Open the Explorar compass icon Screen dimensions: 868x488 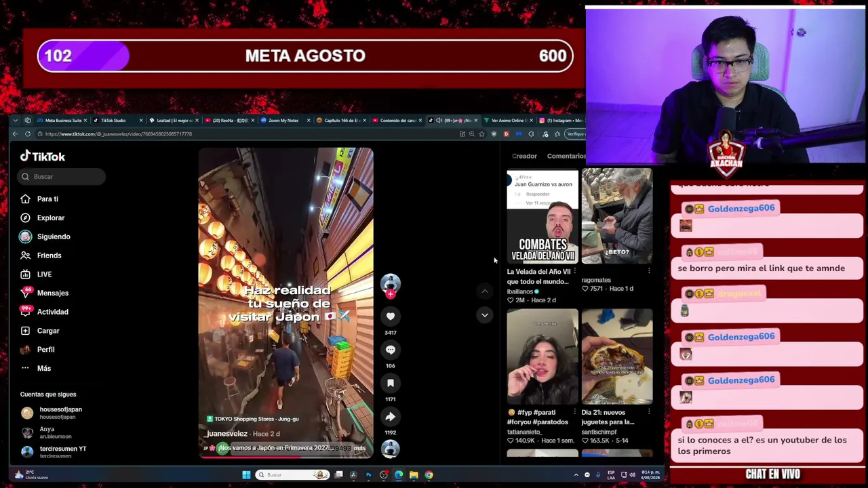[x=25, y=218]
